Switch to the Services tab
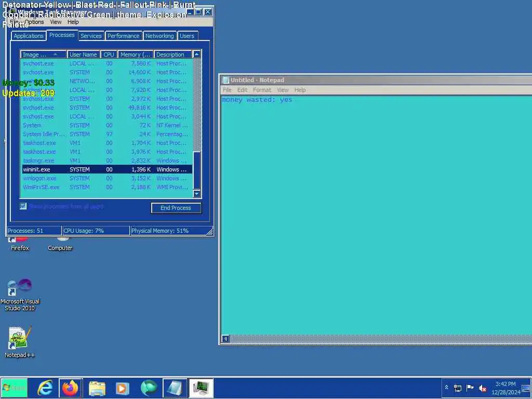The image size is (532, 399). pyautogui.click(x=91, y=36)
